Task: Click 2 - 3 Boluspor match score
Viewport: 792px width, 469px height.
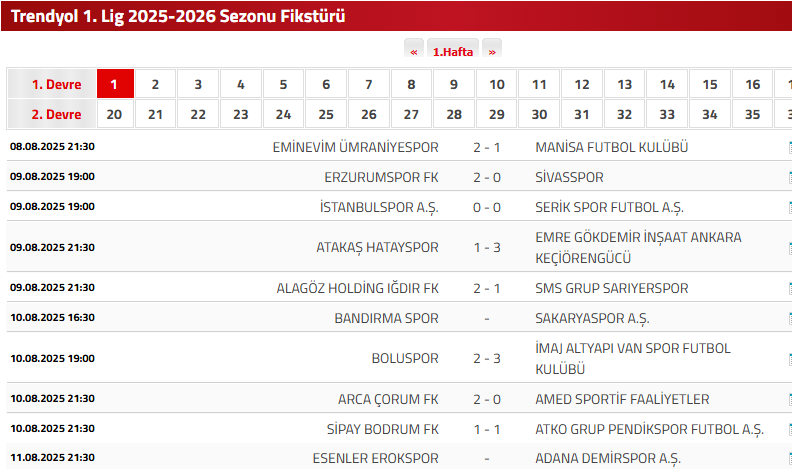Action: pos(487,359)
